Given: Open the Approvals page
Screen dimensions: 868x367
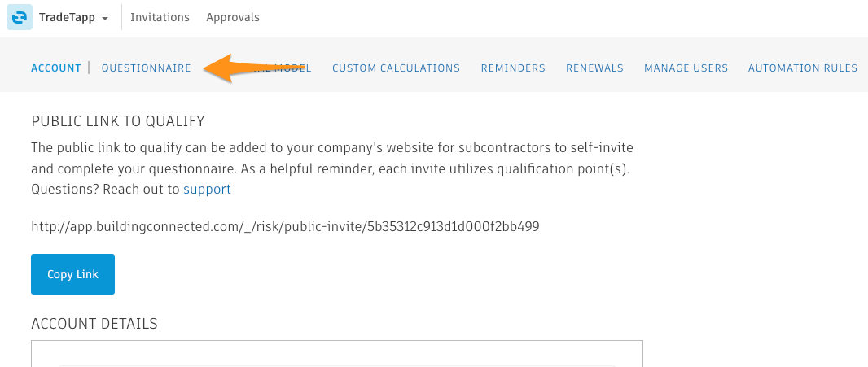Looking at the screenshot, I should click(233, 18).
